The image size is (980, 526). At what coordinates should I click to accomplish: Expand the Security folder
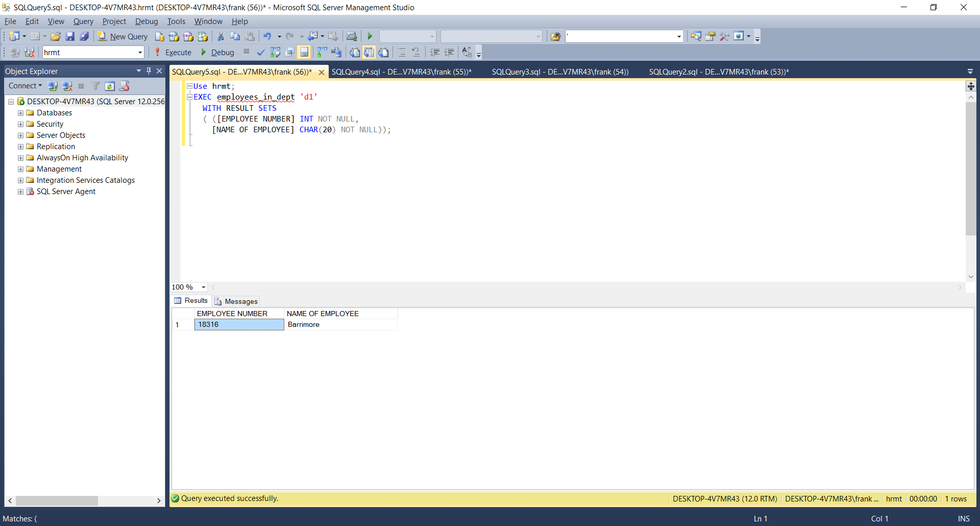20,124
